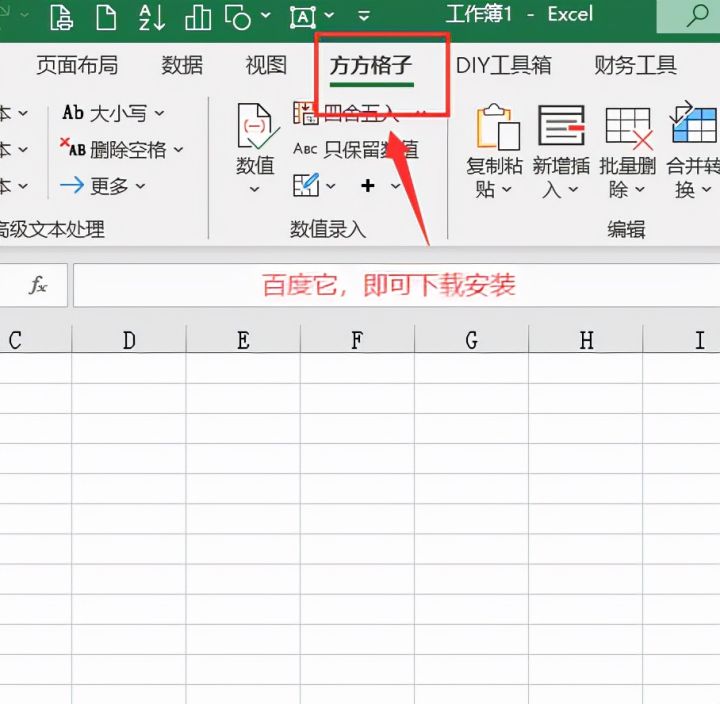720x704 pixels.
Task: Select column H header
Action: [x=586, y=340]
